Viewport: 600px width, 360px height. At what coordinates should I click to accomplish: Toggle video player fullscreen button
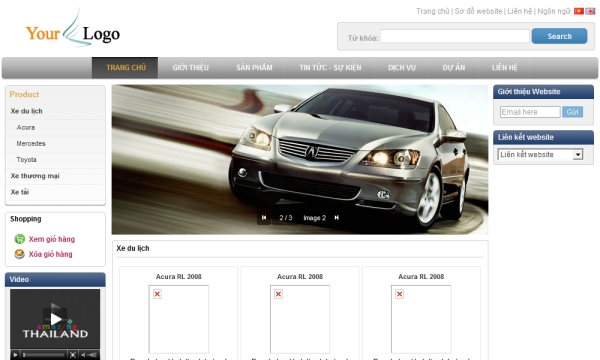pos(72,355)
